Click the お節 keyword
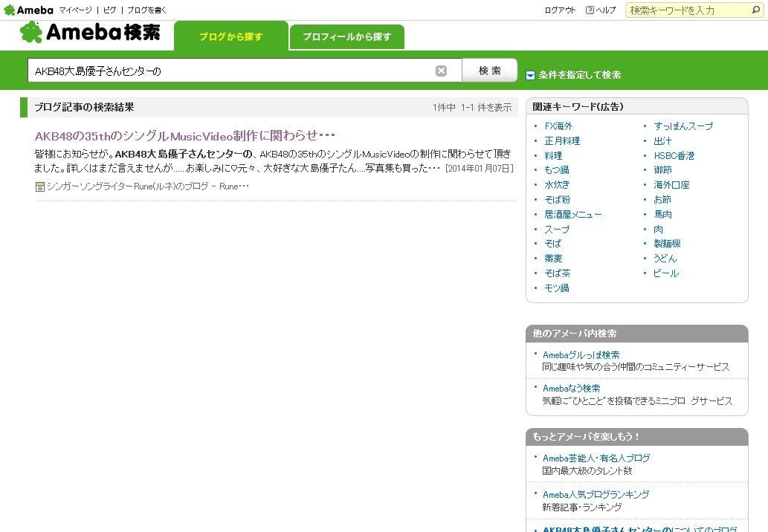Viewport: 768px width, 532px height. tap(662, 200)
